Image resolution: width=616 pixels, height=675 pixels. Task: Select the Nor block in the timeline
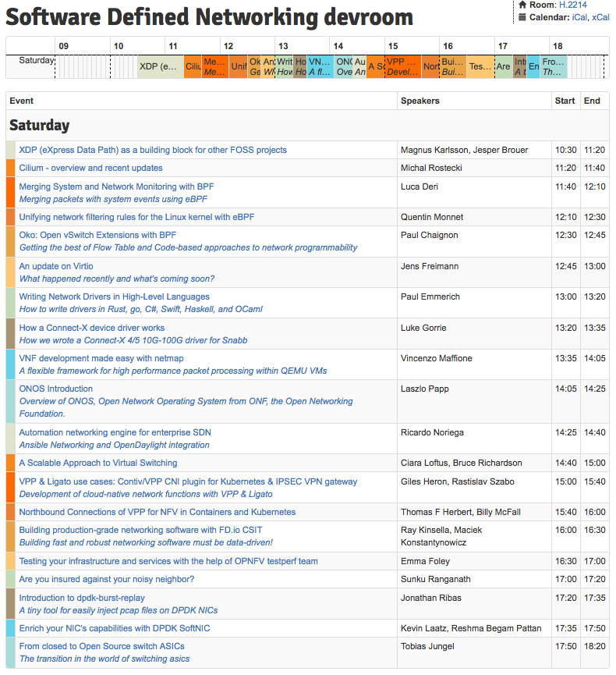tap(430, 67)
